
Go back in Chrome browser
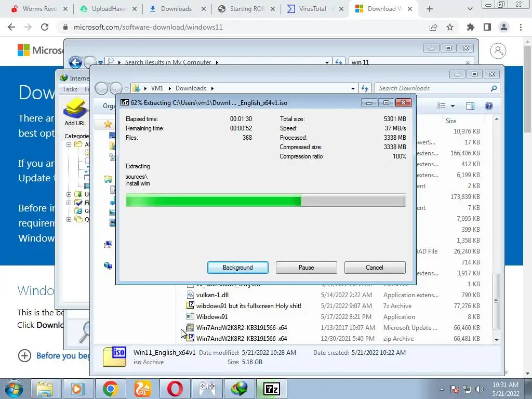click(x=11, y=27)
